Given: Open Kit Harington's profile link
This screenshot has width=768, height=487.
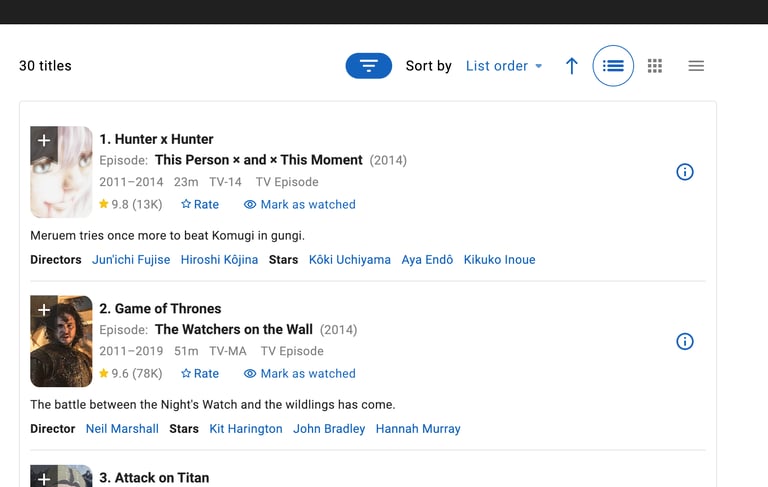Looking at the screenshot, I should point(246,429).
